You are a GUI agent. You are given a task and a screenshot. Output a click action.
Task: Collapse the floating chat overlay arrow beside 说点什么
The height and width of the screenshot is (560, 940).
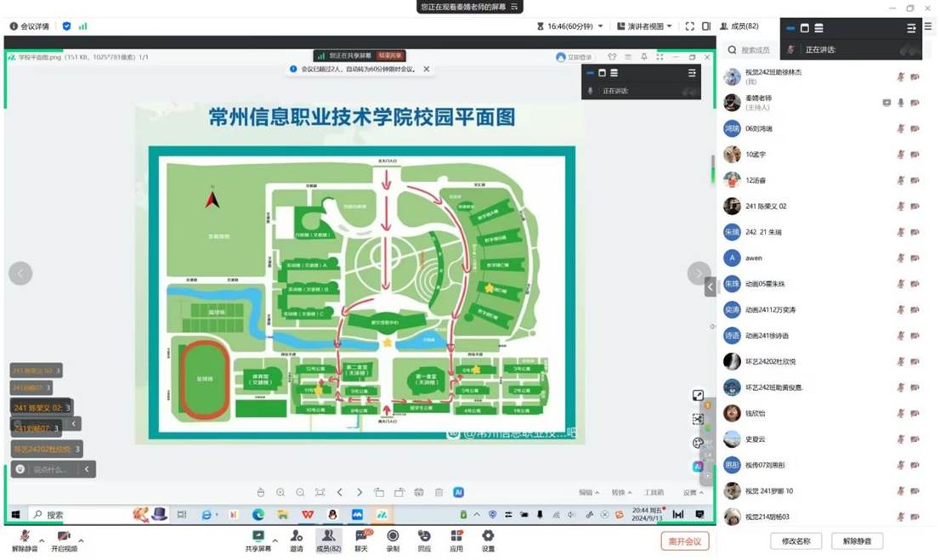point(87,469)
